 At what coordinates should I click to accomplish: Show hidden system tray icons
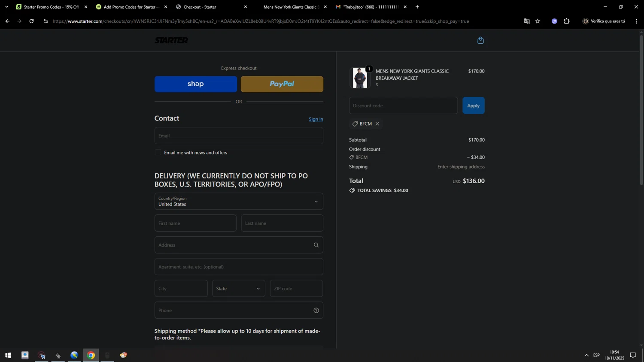586,355
